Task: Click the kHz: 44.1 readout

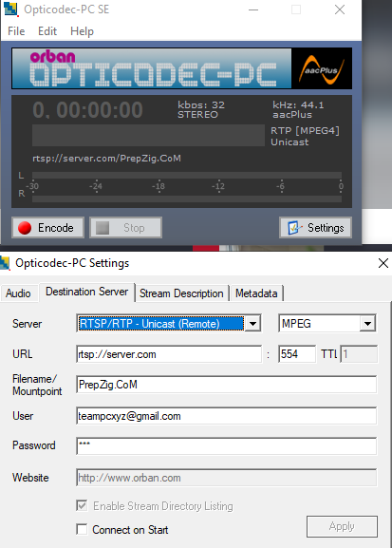Action: click(x=298, y=104)
